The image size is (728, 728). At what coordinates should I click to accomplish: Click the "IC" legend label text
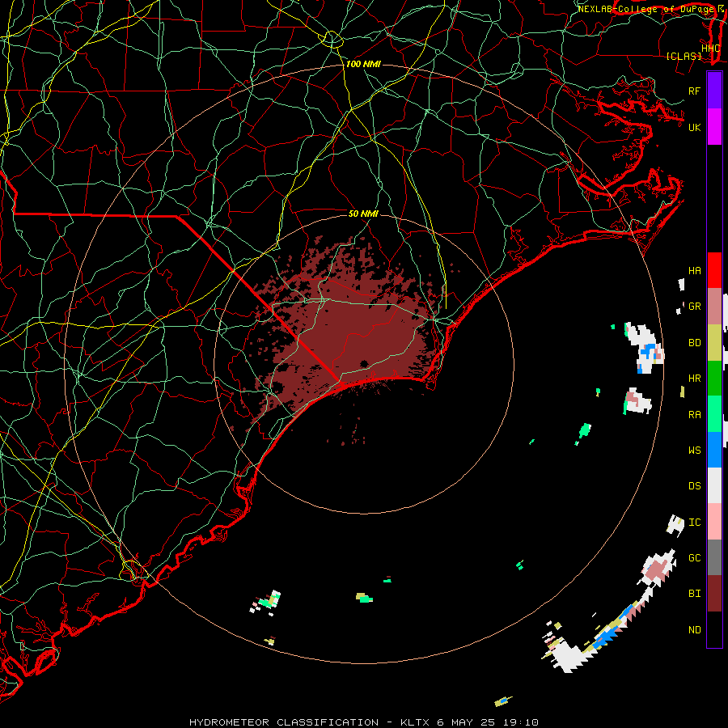click(x=694, y=523)
